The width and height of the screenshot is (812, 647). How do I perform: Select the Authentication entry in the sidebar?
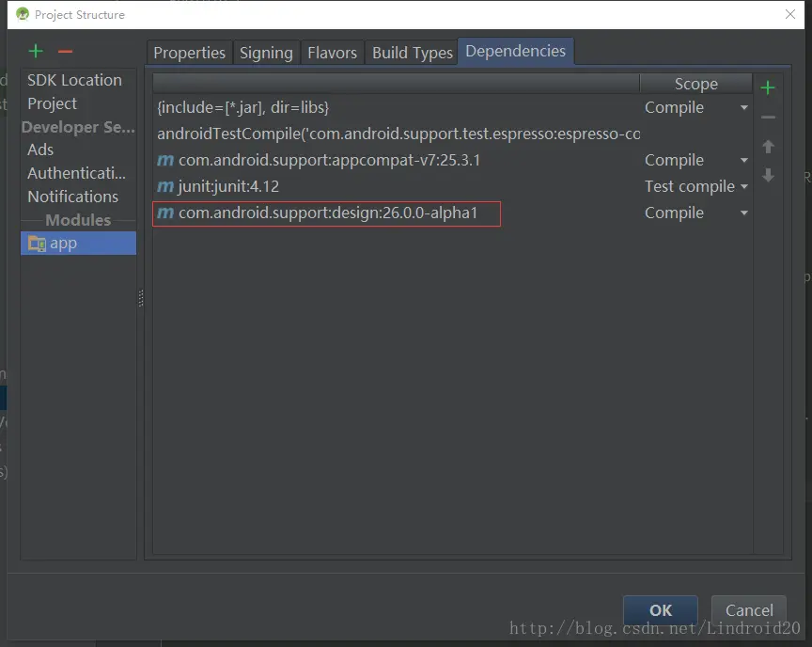[77, 173]
